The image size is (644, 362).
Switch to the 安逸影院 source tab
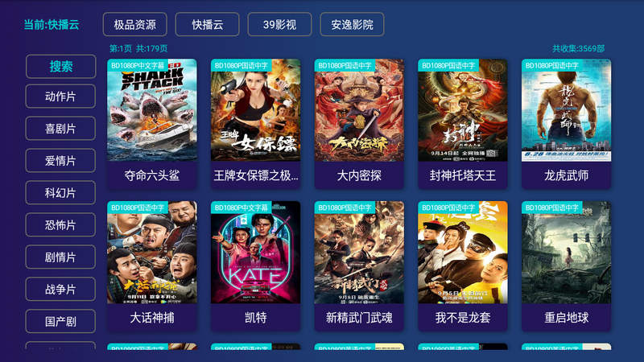352,24
